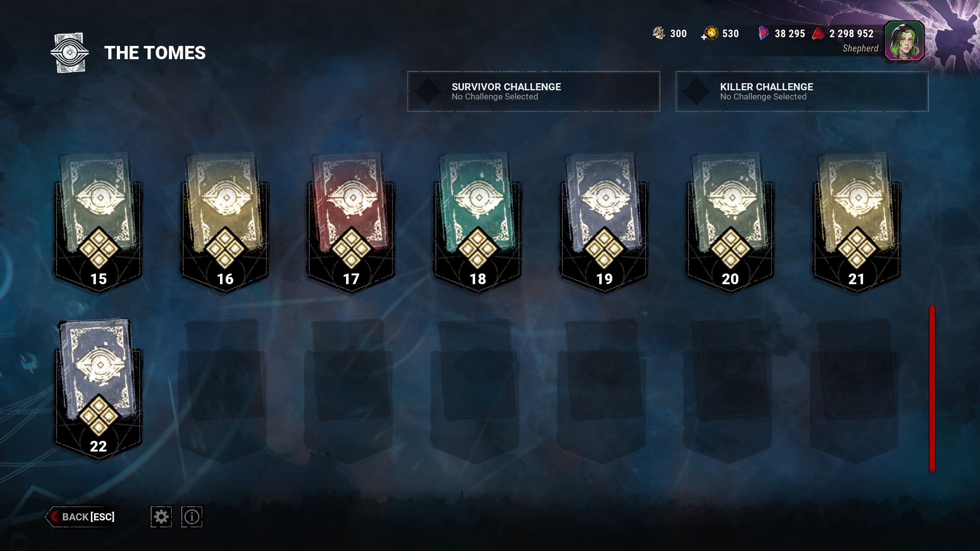Click the Bloodpoints 2 298 952 counter

[x=843, y=34]
